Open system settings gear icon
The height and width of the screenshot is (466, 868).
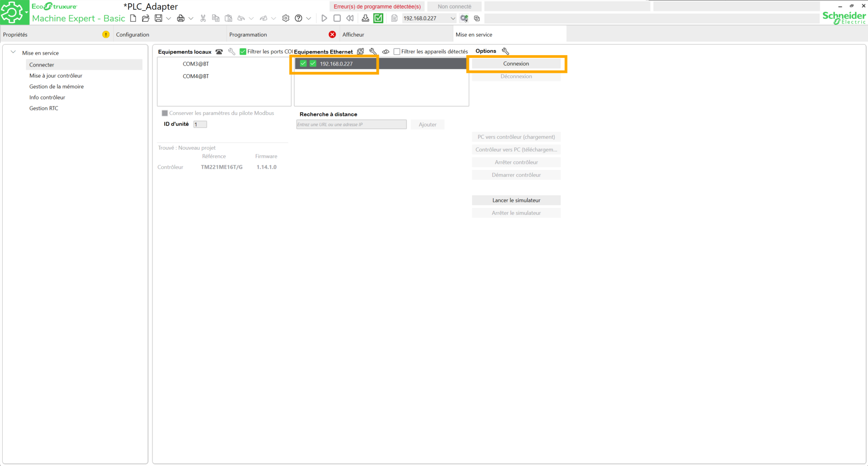pos(286,19)
